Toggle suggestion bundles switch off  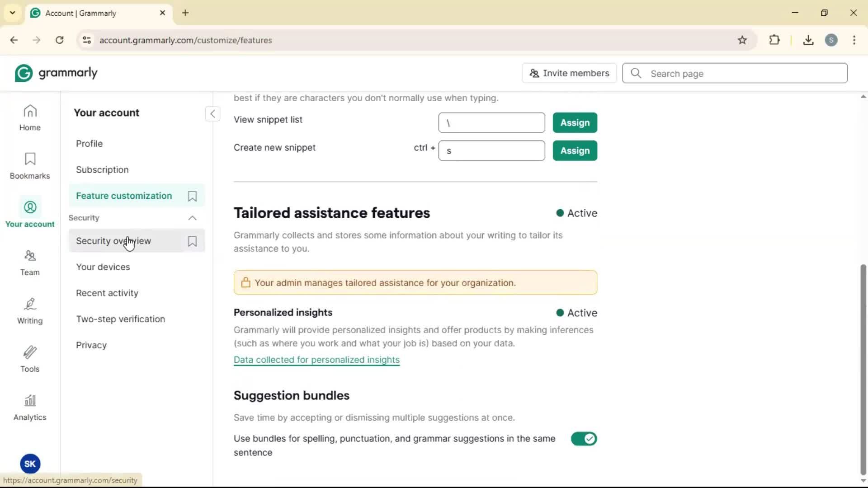click(584, 439)
